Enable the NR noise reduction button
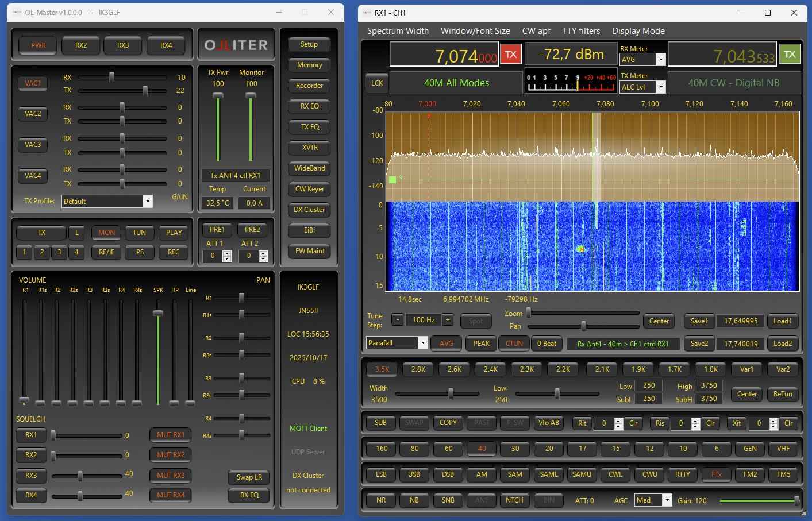Viewport: 812px width, 521px height. (381, 500)
